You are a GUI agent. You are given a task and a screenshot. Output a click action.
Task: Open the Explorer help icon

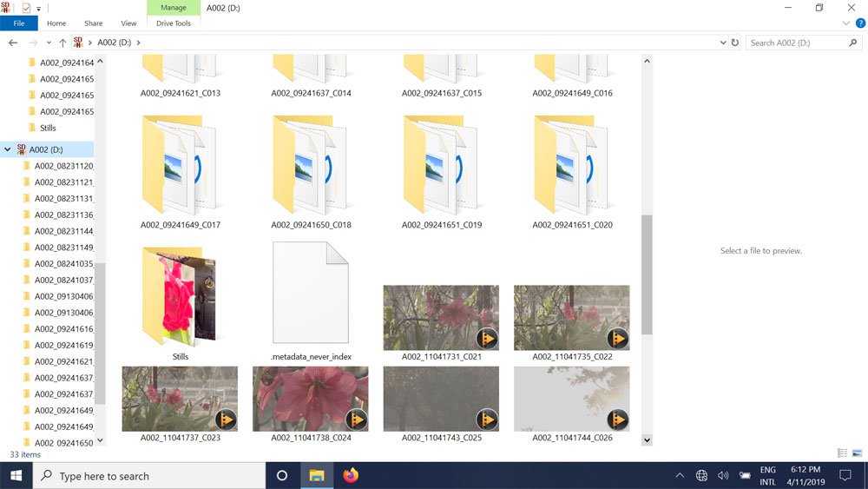point(860,23)
